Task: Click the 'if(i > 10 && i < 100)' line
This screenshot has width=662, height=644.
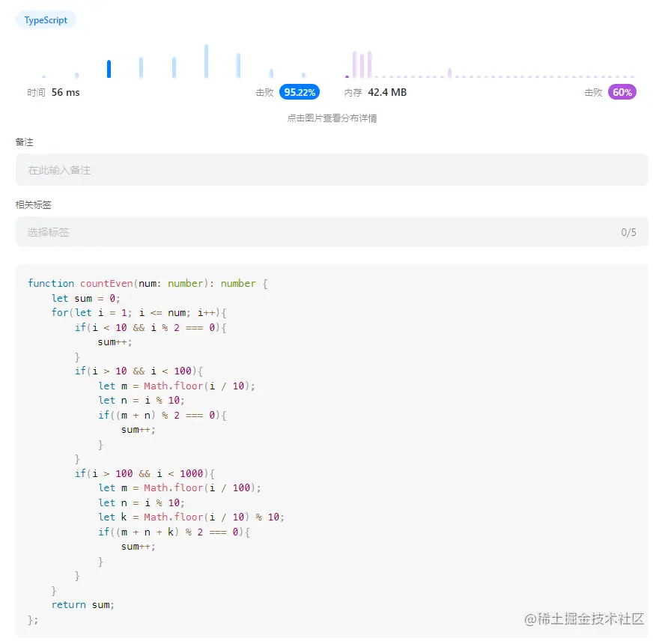Action: click(139, 371)
